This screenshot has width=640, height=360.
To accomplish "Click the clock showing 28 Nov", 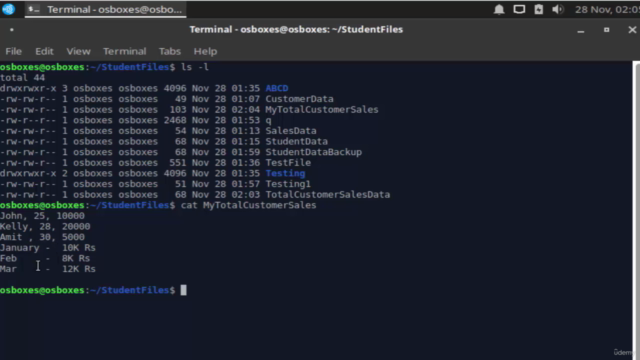I will [607, 9].
